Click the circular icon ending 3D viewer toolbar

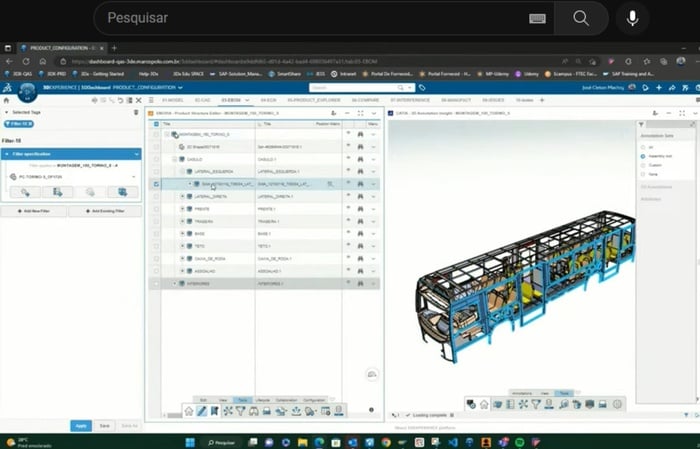tap(617, 404)
